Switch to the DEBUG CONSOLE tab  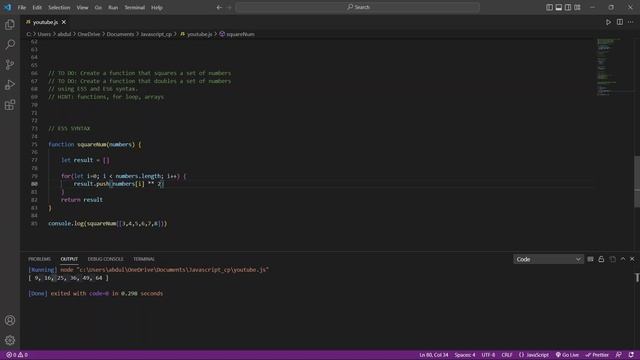click(x=105, y=259)
